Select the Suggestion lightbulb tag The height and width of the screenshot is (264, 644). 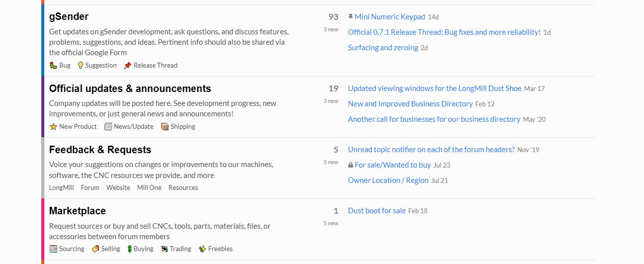click(x=97, y=65)
